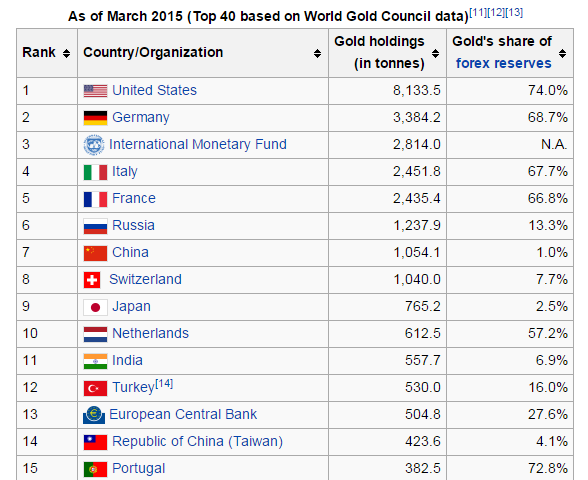
Task: Open the Germany link
Action: pyautogui.click(x=141, y=117)
